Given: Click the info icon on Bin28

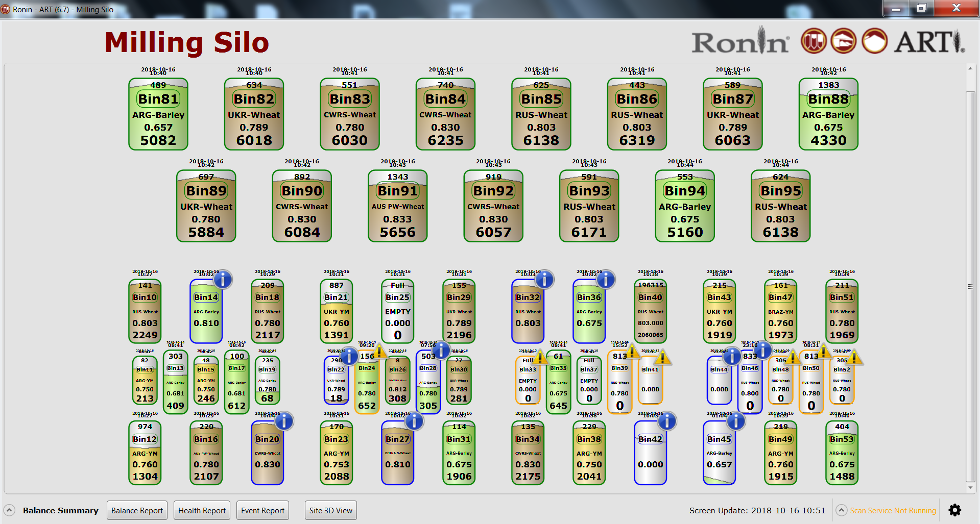Looking at the screenshot, I should pyautogui.click(x=441, y=350).
